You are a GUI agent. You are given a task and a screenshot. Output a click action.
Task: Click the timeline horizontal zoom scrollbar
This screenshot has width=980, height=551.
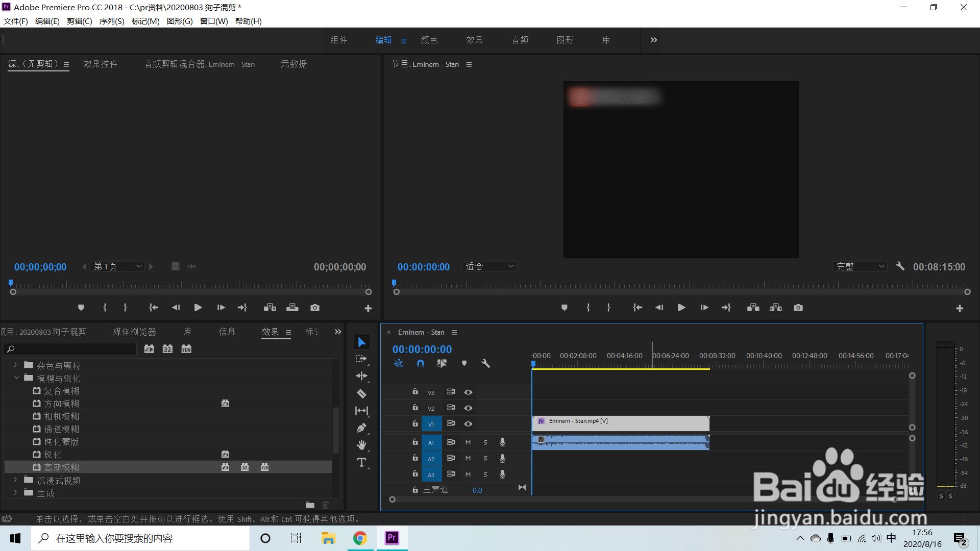(x=643, y=499)
